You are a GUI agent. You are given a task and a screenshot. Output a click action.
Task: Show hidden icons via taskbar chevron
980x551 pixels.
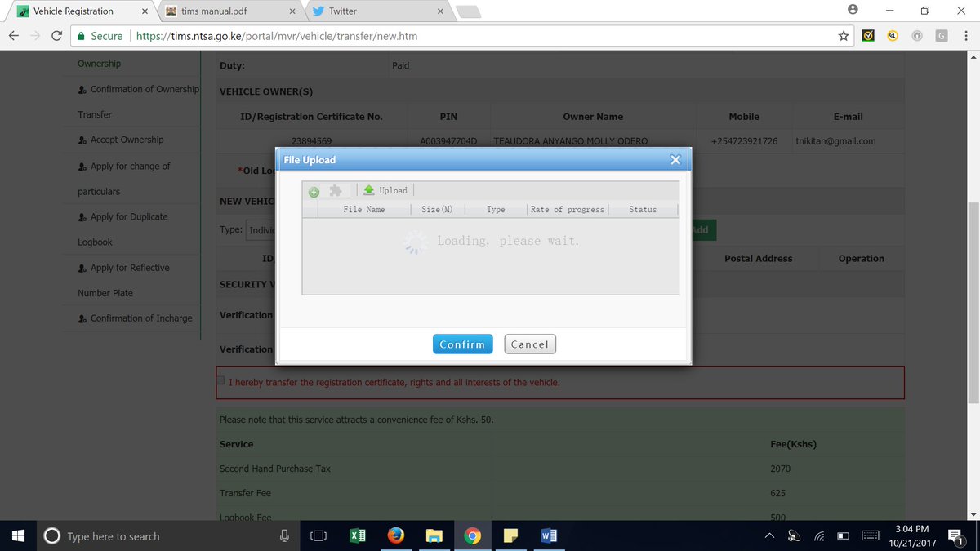[x=768, y=536]
